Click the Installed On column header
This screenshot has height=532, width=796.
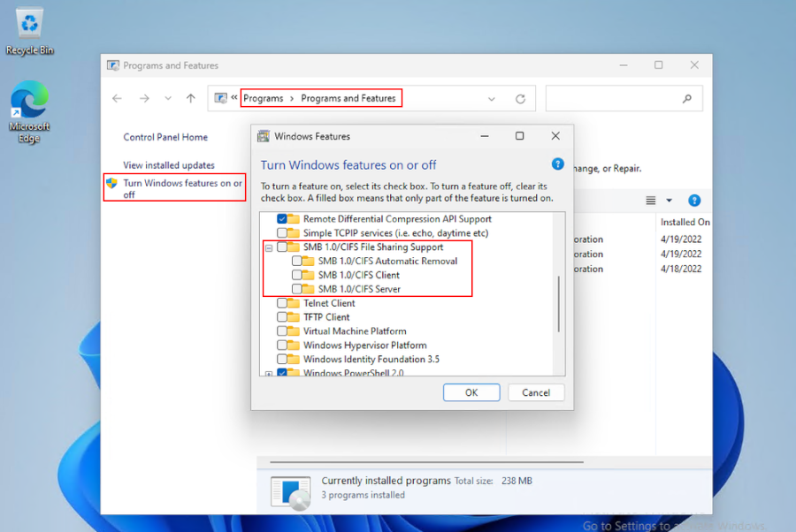click(685, 222)
